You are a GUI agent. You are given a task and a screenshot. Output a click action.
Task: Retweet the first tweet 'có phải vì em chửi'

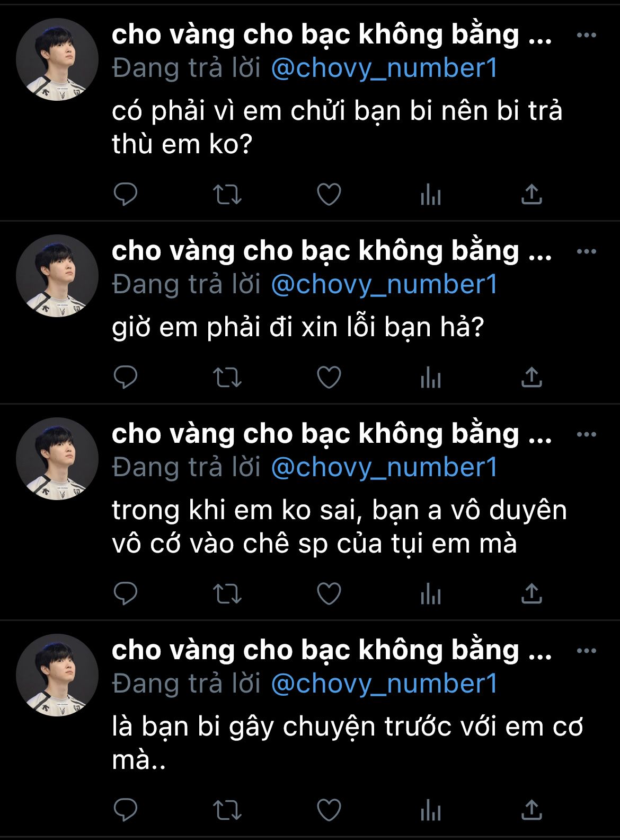coord(227,194)
